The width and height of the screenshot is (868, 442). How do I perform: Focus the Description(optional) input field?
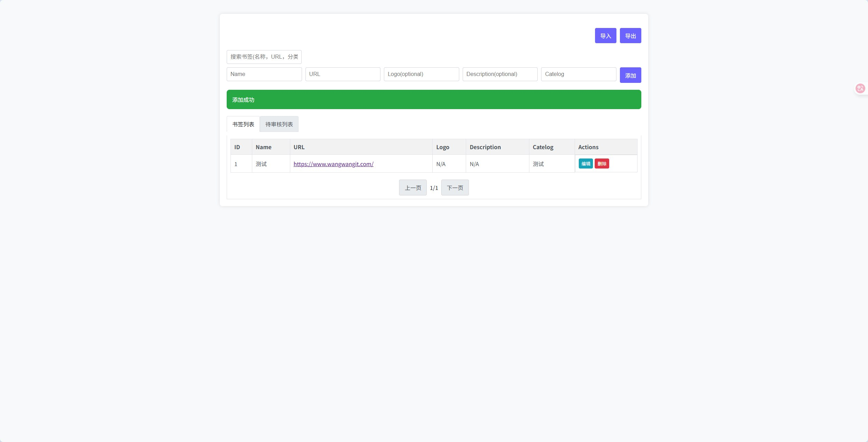click(x=500, y=74)
